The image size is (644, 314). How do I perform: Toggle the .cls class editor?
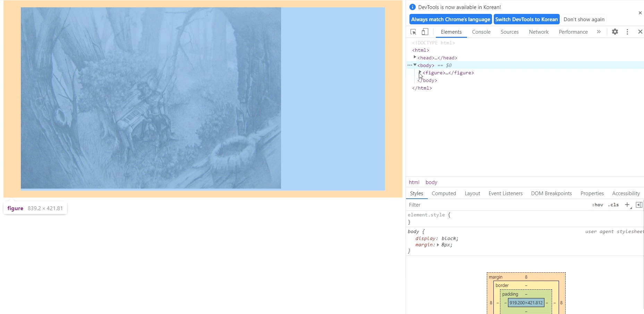[613, 205]
